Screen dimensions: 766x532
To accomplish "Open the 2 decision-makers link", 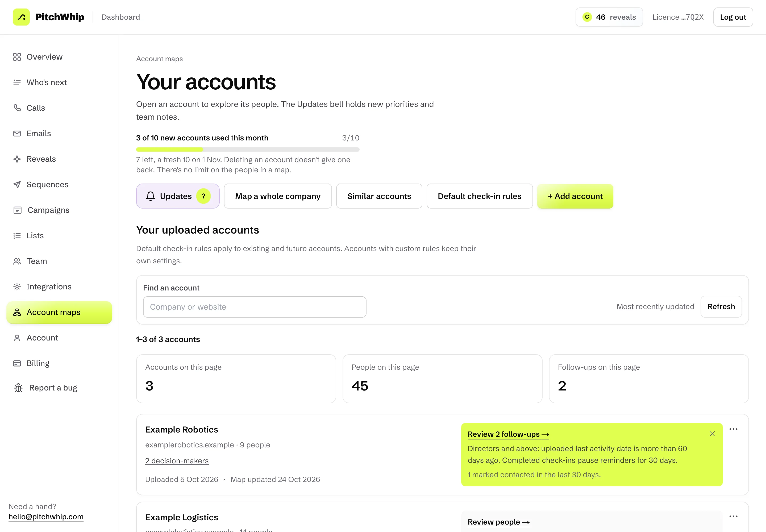I will pyautogui.click(x=177, y=461).
